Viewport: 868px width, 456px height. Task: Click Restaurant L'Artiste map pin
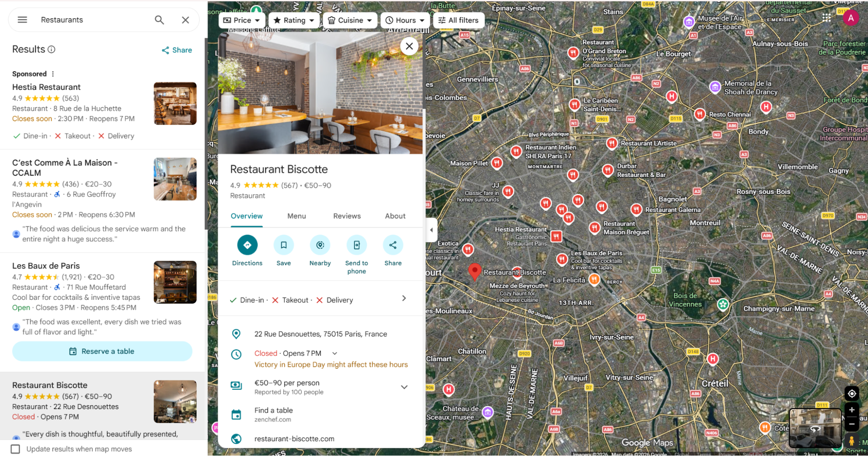612,143
